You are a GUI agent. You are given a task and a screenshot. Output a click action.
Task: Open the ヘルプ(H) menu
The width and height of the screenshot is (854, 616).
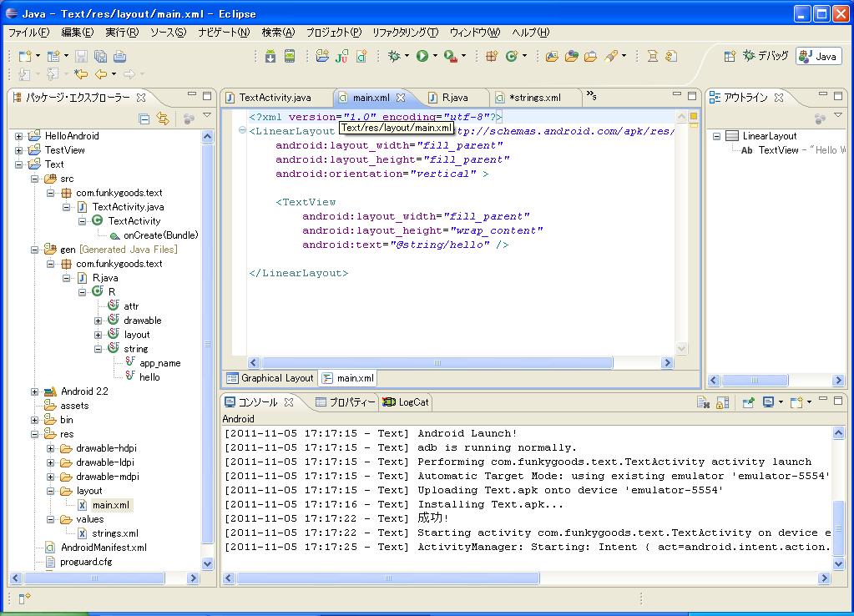(530, 32)
